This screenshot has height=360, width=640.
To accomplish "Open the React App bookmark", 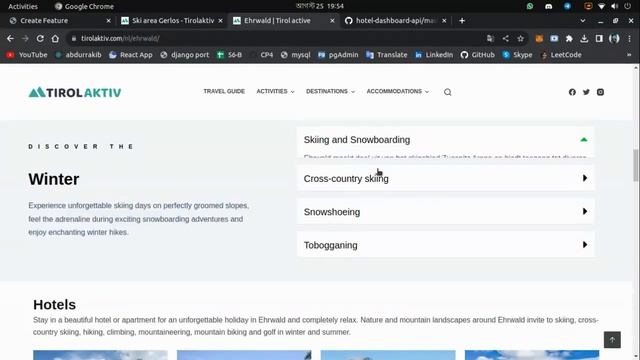I will pyautogui.click(x=131, y=55).
